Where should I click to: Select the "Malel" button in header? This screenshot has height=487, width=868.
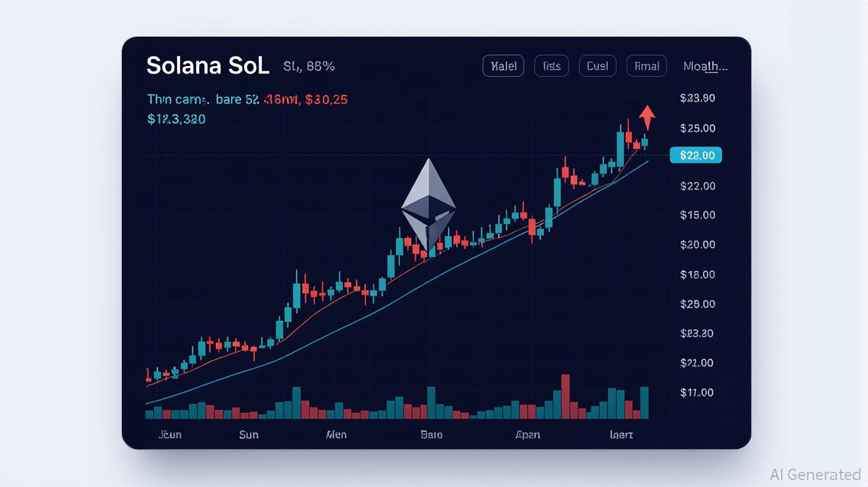pos(503,66)
